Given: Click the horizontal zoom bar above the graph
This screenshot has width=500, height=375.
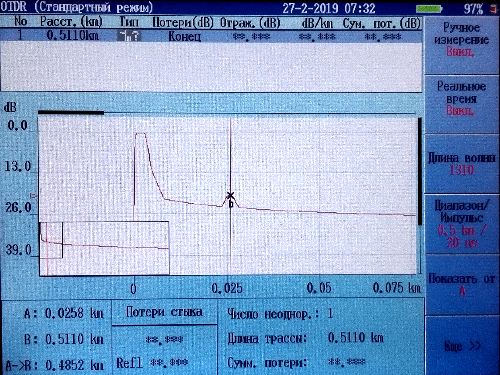Looking at the screenshot, I should 71,113.
